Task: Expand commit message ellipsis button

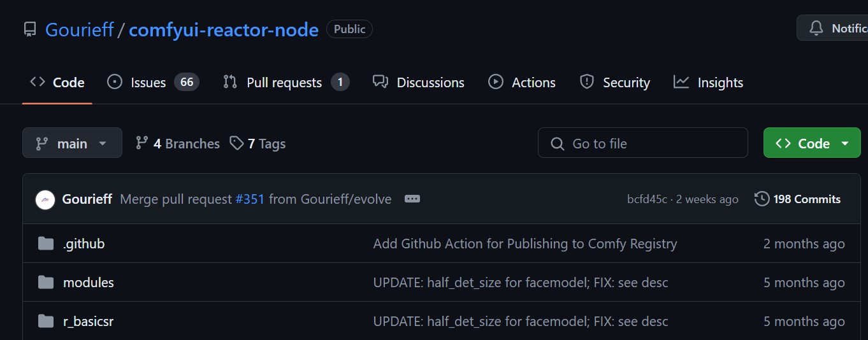Action: 412,199
